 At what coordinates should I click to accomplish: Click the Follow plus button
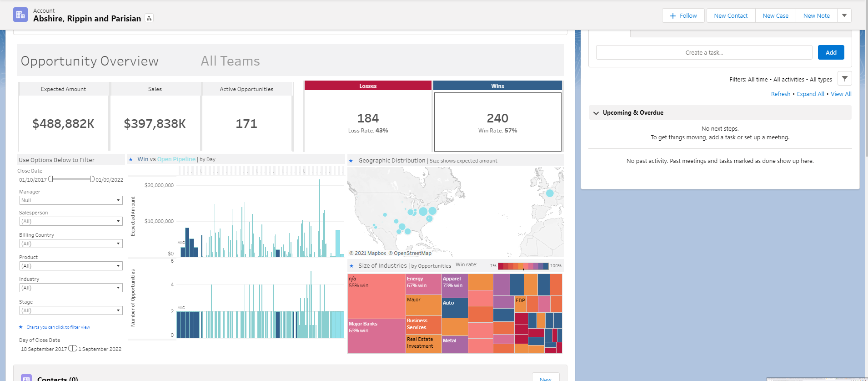pyautogui.click(x=683, y=15)
